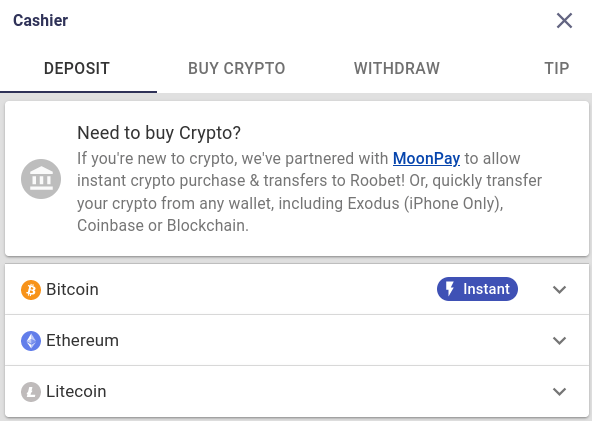Select the Bitcoin deposit label
592x421 pixels.
coord(72,289)
